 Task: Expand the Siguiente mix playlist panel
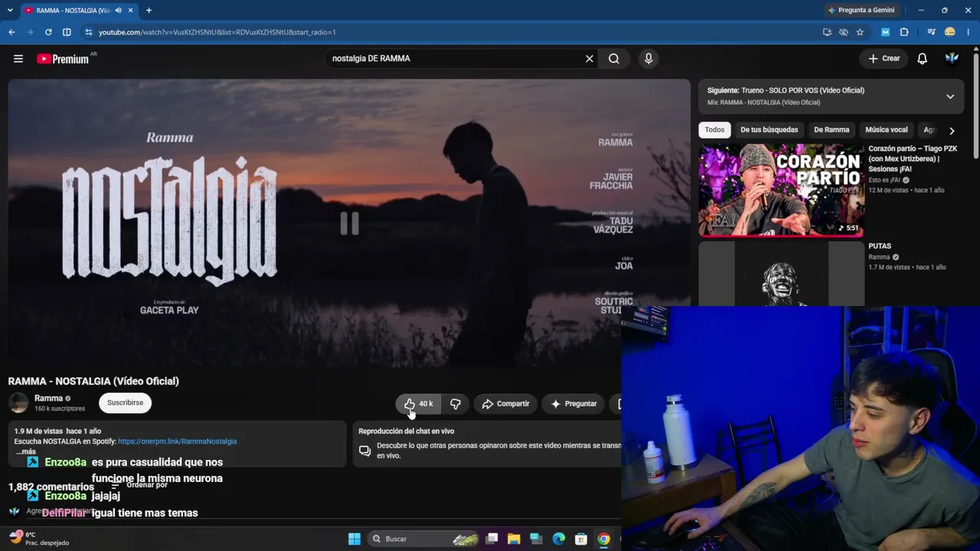click(x=950, y=96)
